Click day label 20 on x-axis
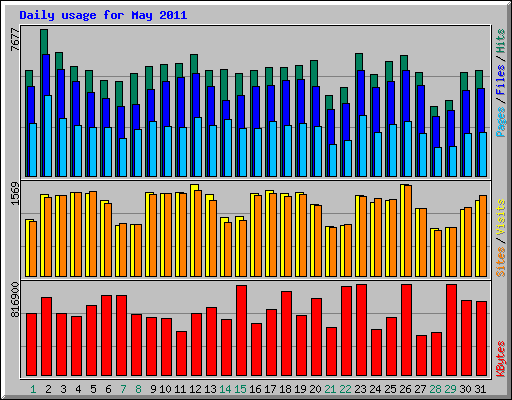512x400 pixels. 315,389
